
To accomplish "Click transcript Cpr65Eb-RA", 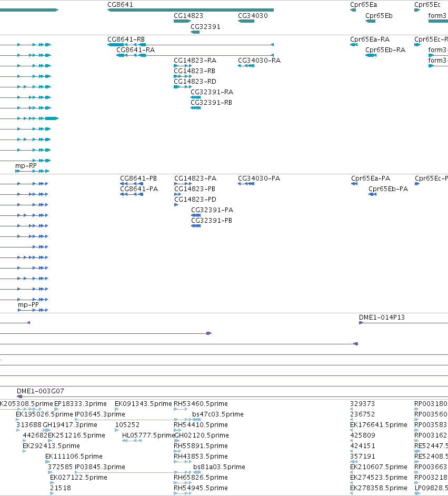I will [385, 50].
